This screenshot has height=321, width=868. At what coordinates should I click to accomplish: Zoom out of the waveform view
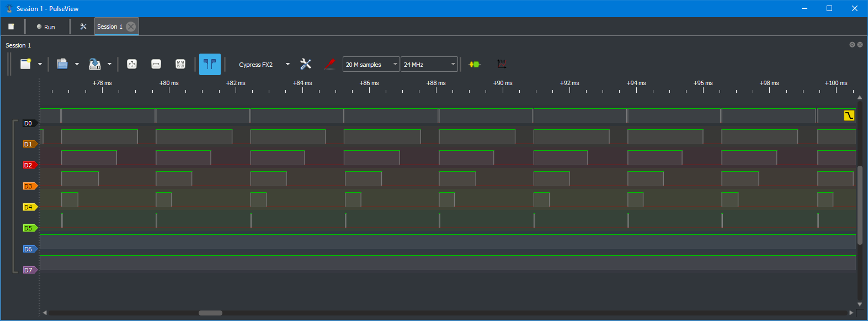(x=156, y=64)
